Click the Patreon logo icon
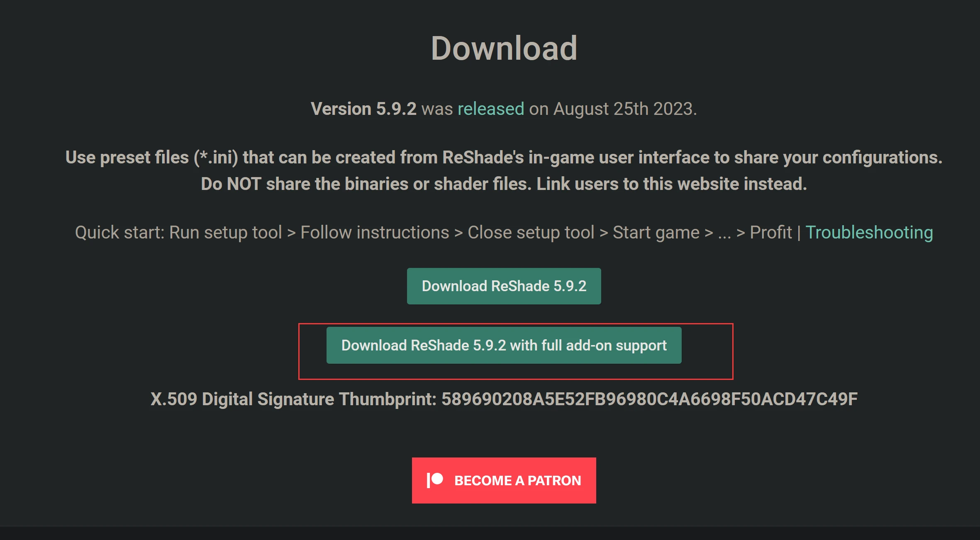Screen dimensions: 980x540 435,480
